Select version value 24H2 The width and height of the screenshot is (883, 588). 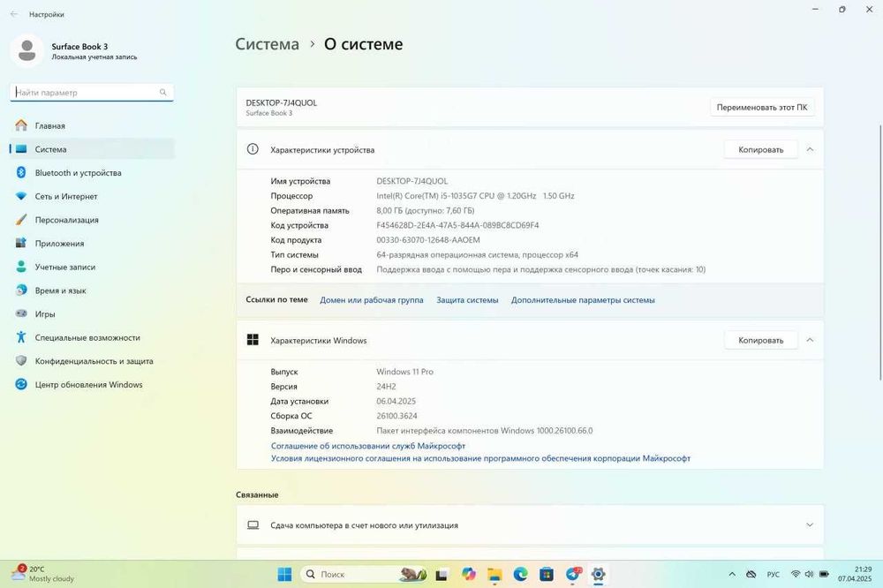tap(386, 387)
